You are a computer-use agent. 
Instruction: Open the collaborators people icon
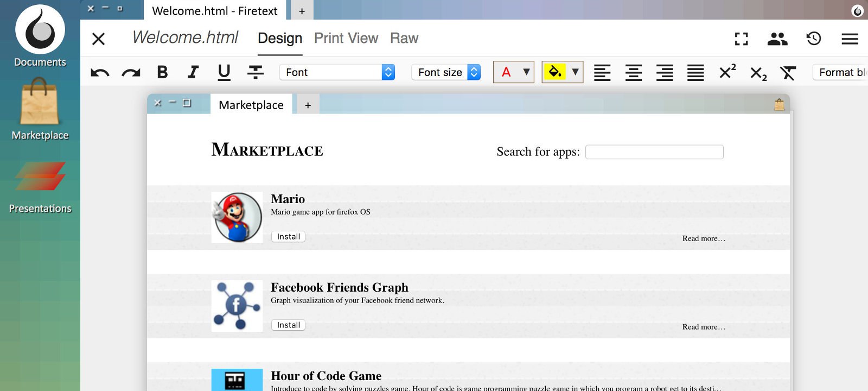777,39
